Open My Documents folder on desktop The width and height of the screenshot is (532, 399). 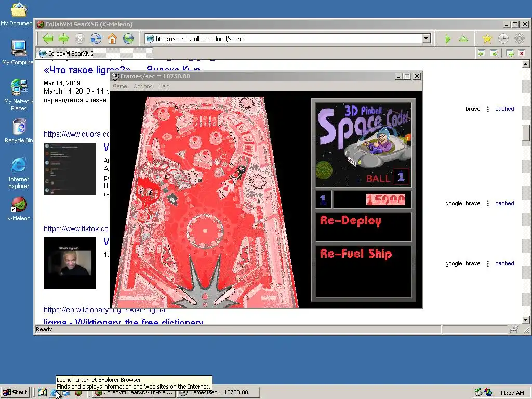pos(18,14)
